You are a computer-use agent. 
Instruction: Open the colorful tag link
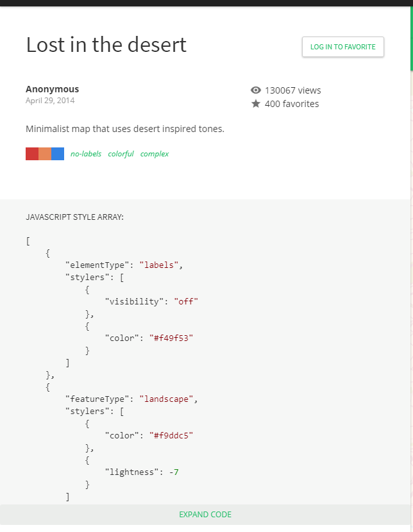[x=121, y=154]
